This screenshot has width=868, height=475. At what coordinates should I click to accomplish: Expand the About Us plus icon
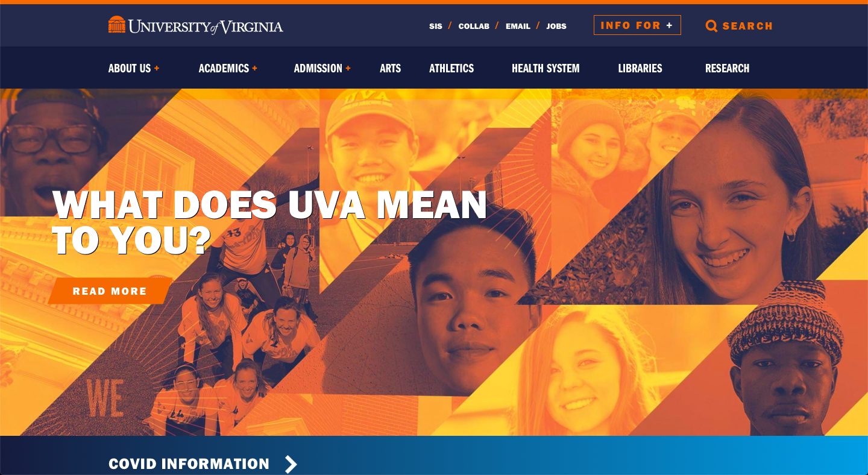pyautogui.click(x=157, y=69)
